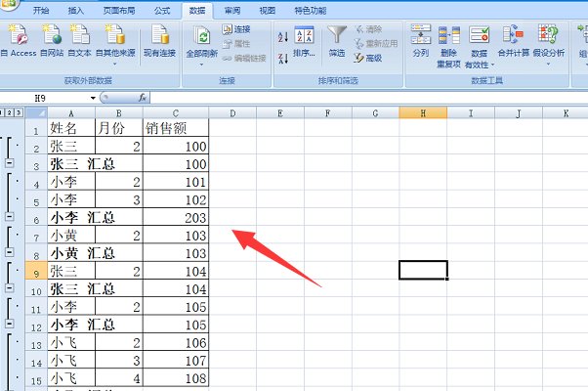The image size is (588, 391).
Task: Toggle the Filter (筛选) funnel
Action: (337, 42)
